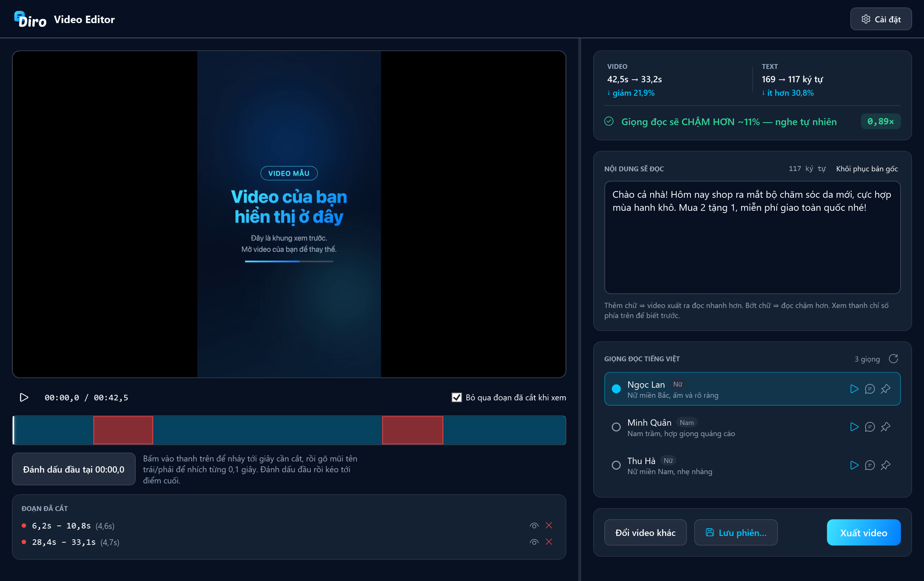Click Khôi phục bản gốc link
This screenshot has width=924, height=581.
867,169
